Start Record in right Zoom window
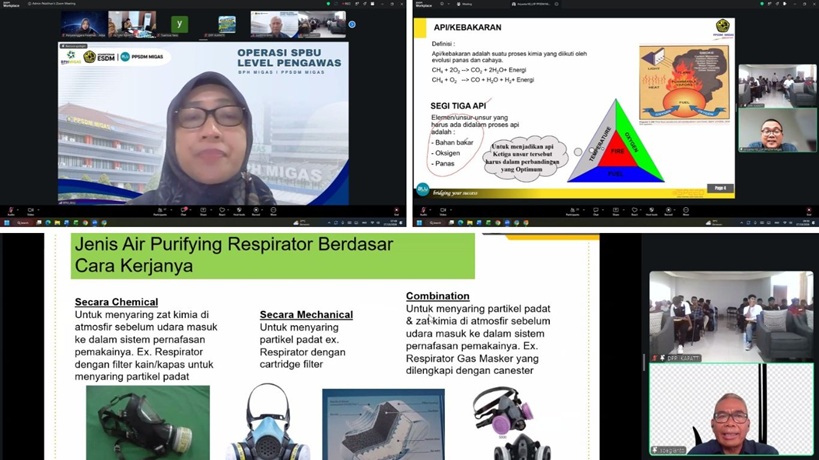 (668, 210)
